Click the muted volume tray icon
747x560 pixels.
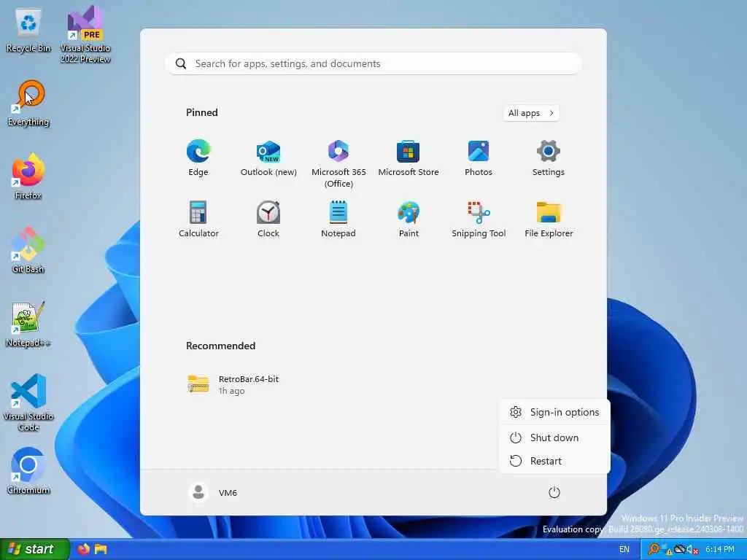coord(692,550)
